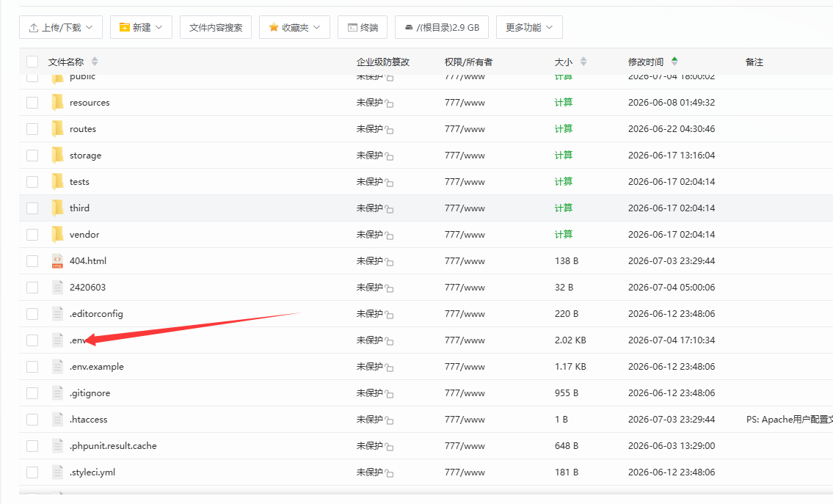Click 计算 link for routes folder
This screenshot has height=504, width=833.
click(563, 128)
